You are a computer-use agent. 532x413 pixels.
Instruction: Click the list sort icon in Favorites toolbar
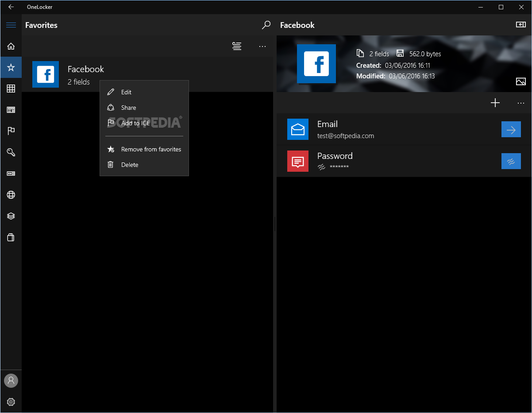(237, 46)
